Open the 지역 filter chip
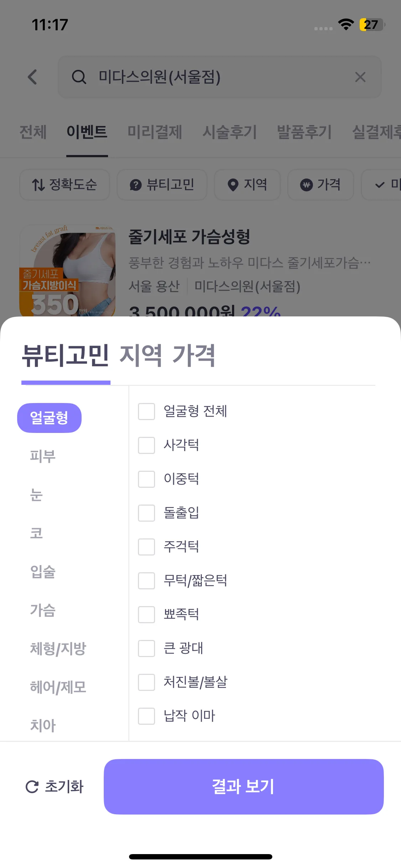This screenshot has width=401, height=868. click(247, 185)
